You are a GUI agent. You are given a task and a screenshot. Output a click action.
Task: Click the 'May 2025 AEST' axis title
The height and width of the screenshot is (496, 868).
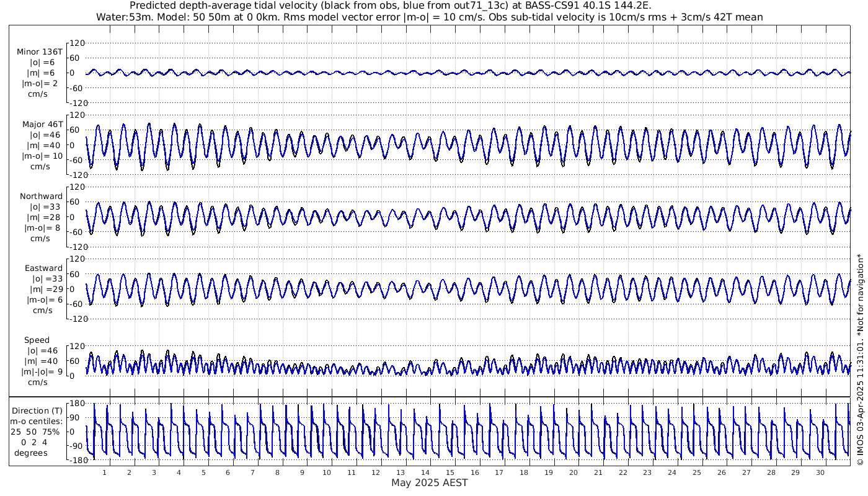(429, 483)
